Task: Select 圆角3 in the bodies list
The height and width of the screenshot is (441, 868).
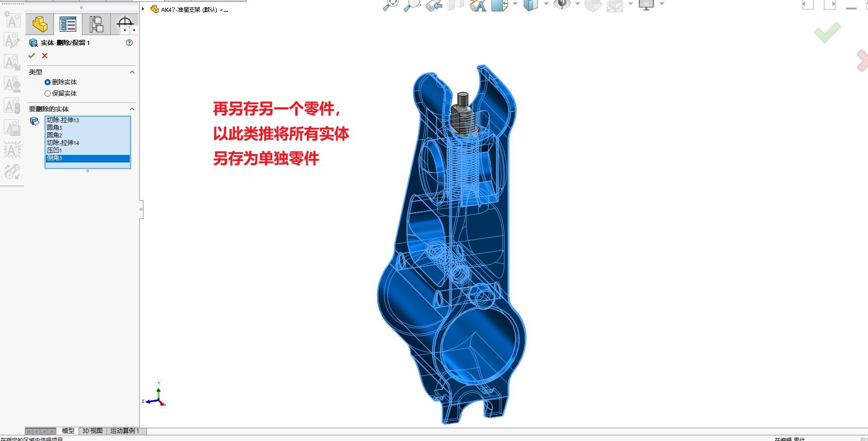Action: 88,128
